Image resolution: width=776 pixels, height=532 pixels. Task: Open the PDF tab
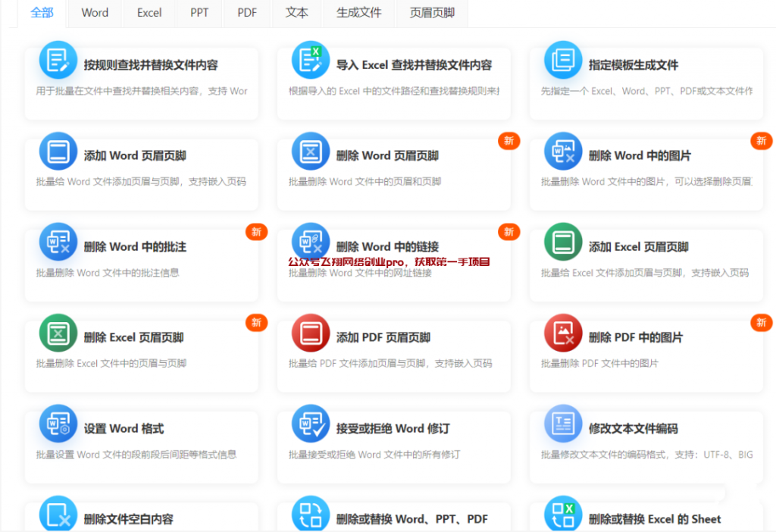click(x=246, y=13)
